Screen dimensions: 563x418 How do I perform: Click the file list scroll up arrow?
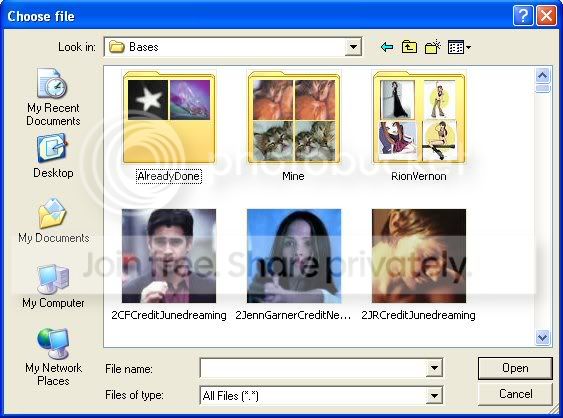542,75
